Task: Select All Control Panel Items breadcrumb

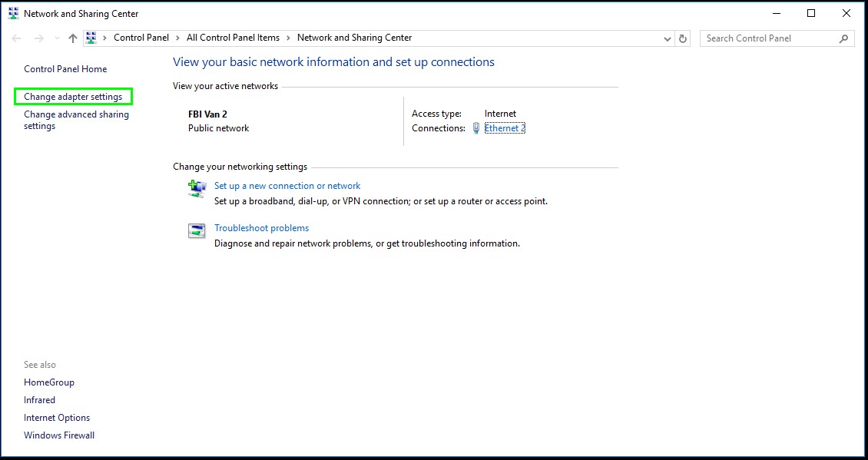Action: tap(233, 38)
